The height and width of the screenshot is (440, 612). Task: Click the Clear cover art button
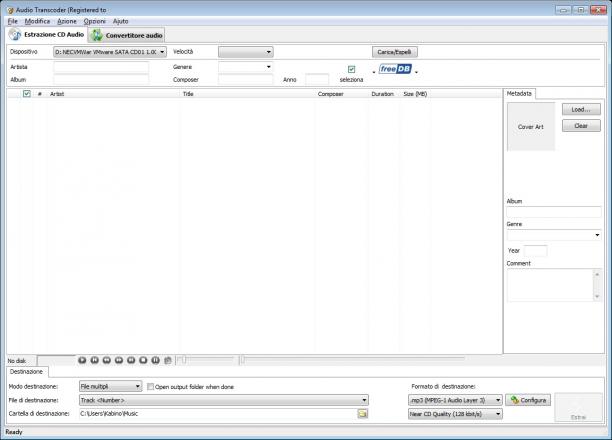point(581,126)
